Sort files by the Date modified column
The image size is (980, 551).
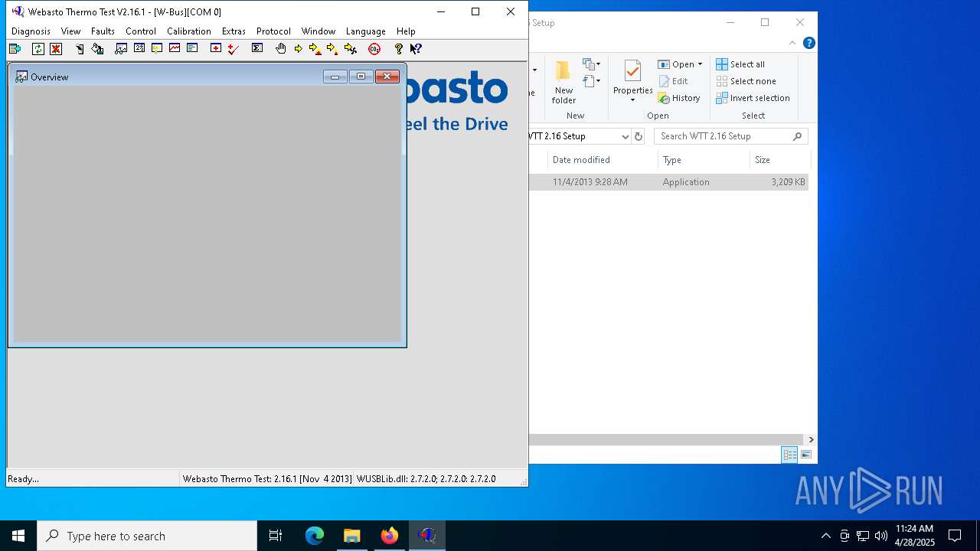coord(602,160)
